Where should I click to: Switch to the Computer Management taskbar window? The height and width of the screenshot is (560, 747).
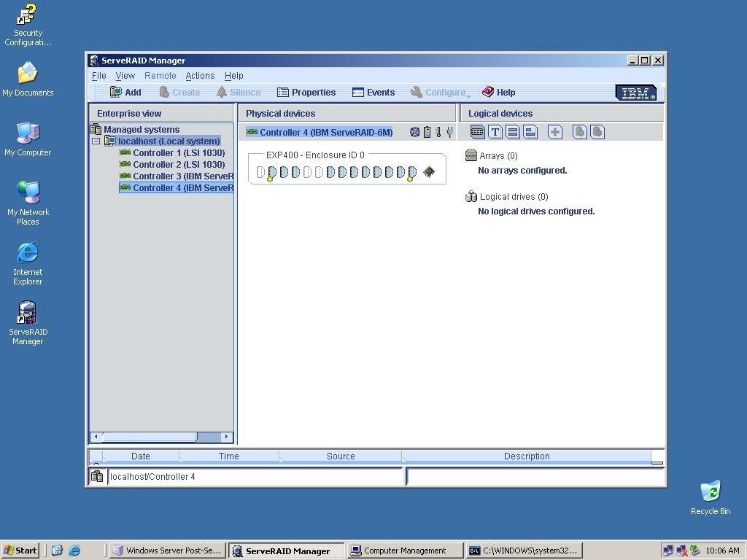click(x=405, y=551)
